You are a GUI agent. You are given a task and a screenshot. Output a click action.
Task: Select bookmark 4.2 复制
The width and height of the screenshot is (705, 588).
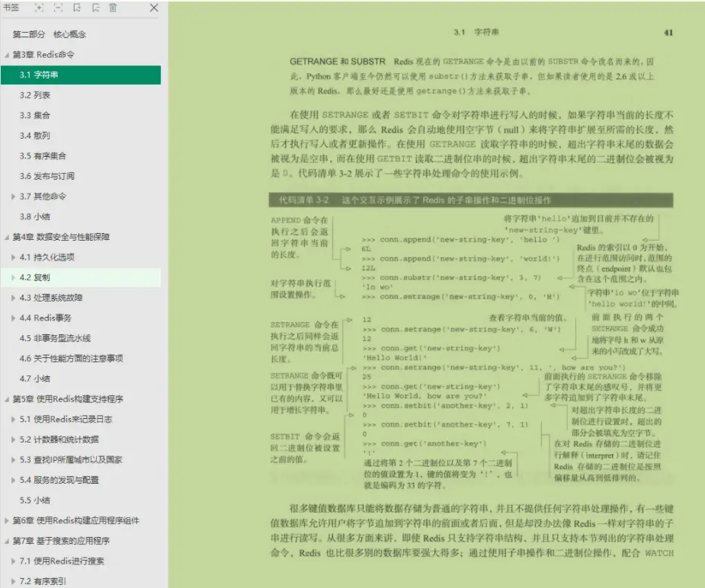click(35, 277)
